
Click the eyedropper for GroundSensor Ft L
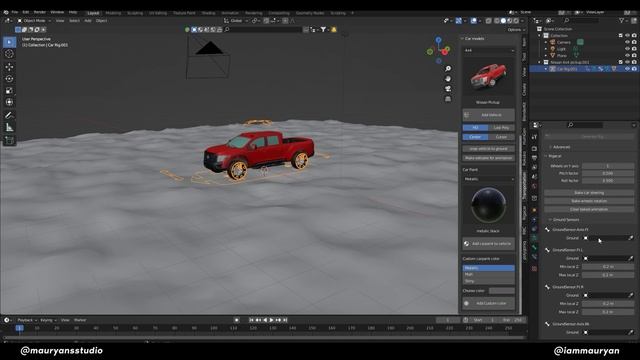click(631, 258)
